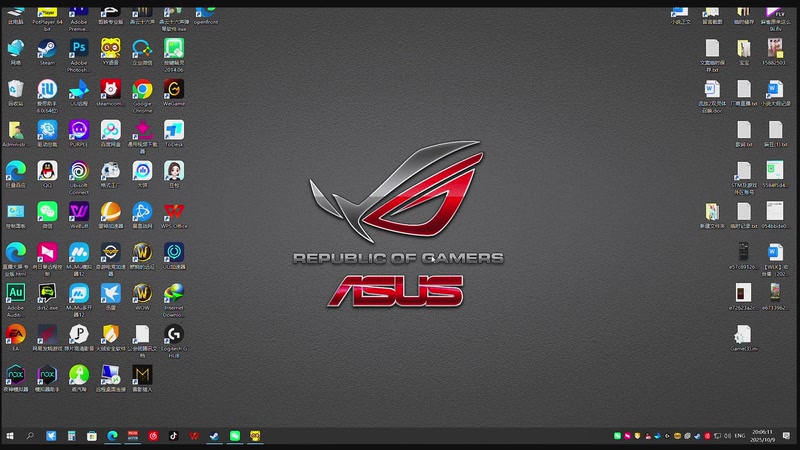
Task: Select the dirt2.exe desktop shortcut
Action: tap(47, 296)
